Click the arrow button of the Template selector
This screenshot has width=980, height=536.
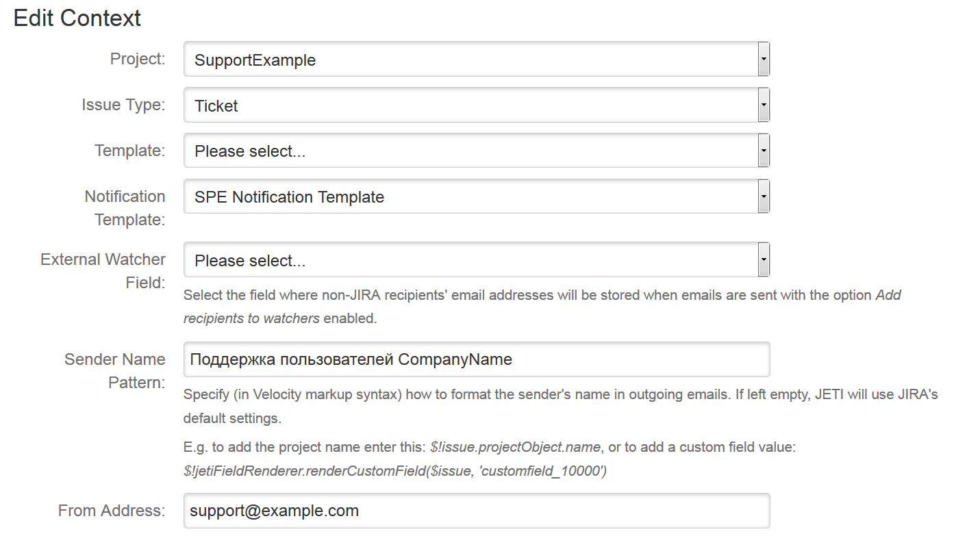[x=764, y=151]
